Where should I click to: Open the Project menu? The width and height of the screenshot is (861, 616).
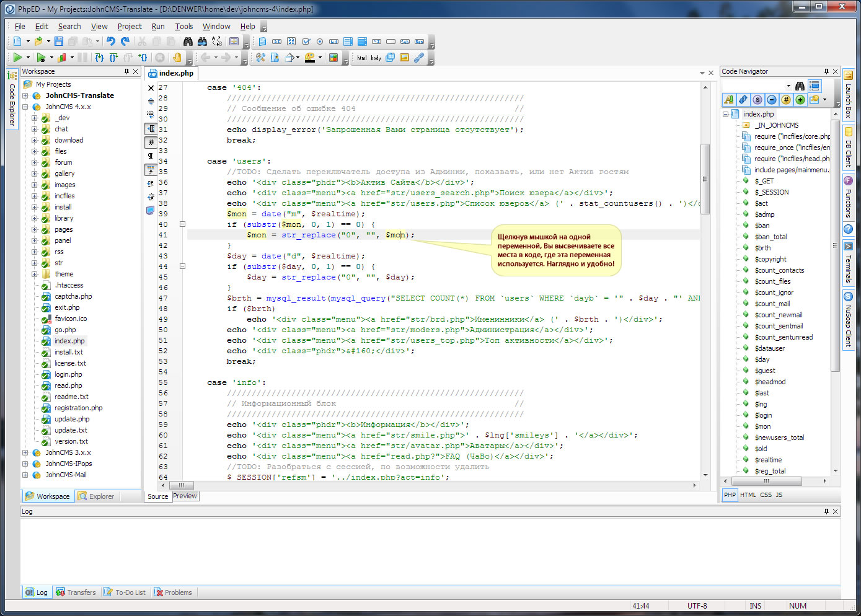pyautogui.click(x=129, y=27)
